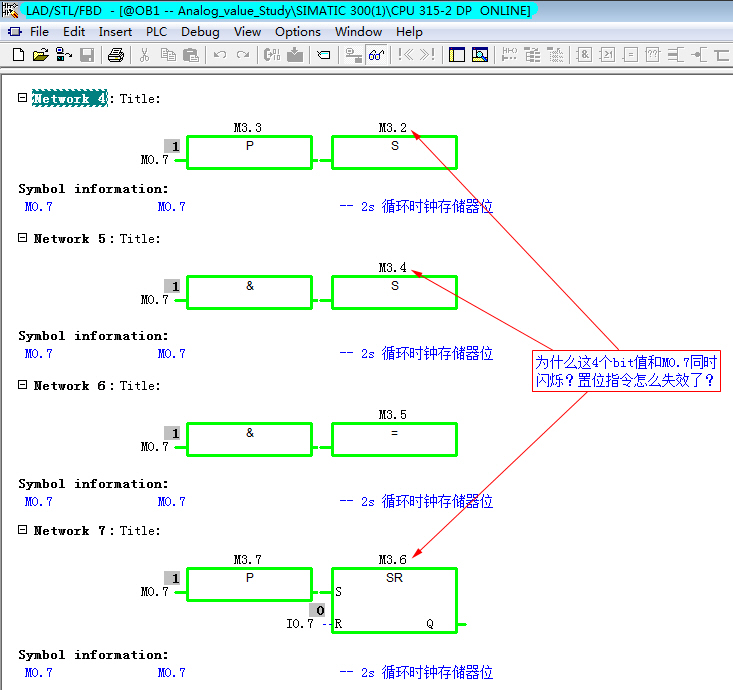Select the P edge box under M3.7
This screenshot has width=733, height=690.
(x=250, y=584)
